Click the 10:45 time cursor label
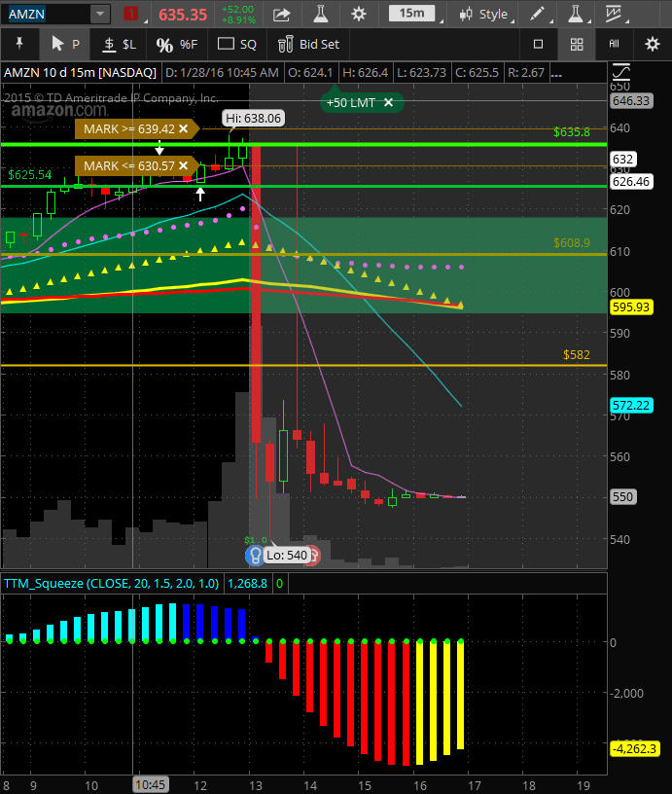The width and height of the screenshot is (672, 794). point(151,785)
